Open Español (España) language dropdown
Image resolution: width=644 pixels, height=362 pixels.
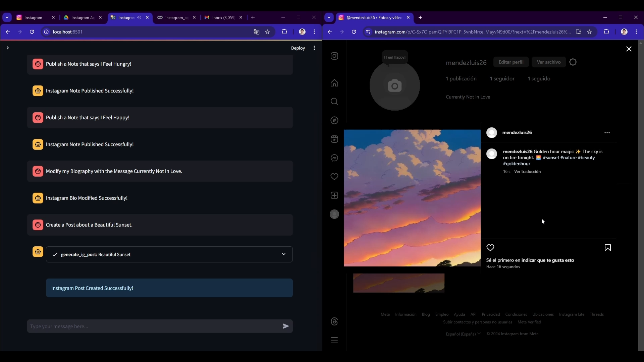[463, 334]
